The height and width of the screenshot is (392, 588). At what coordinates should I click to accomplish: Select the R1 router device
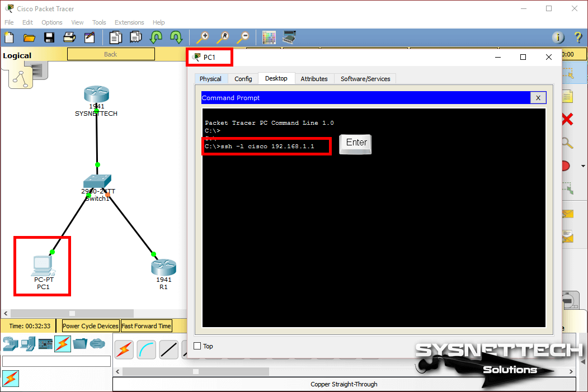[163, 268]
